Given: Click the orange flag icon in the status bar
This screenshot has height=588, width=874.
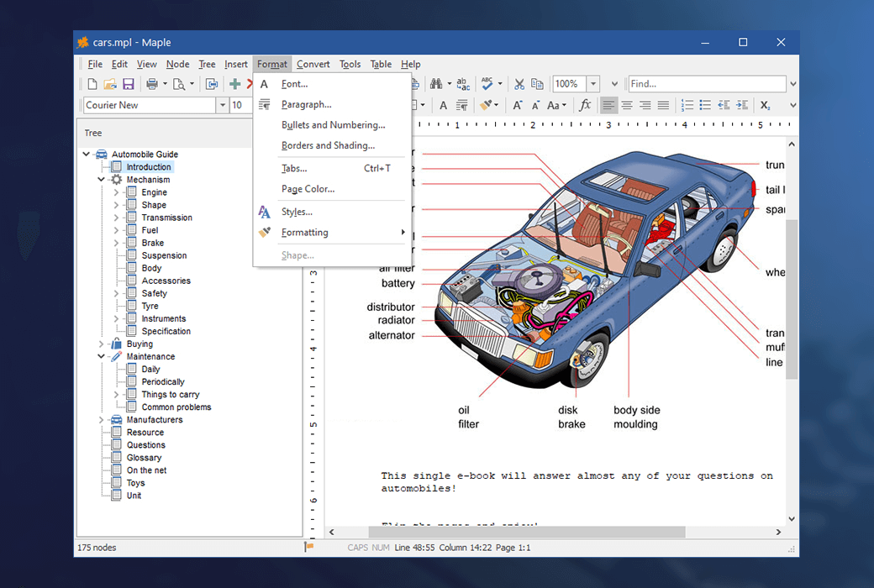Looking at the screenshot, I should [308, 548].
